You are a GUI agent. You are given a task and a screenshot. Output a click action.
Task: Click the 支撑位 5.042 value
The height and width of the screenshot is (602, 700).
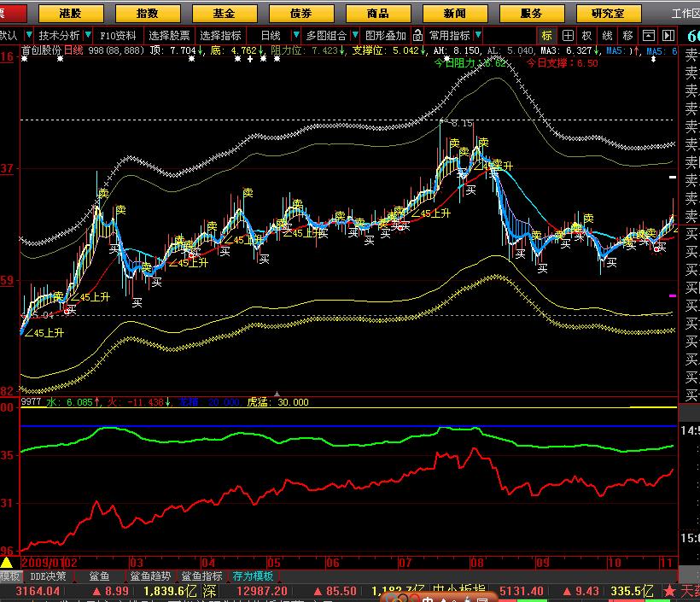coord(388,50)
